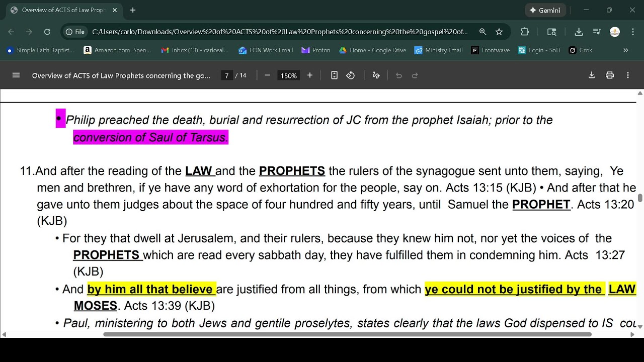
Task: Open the Extensions puzzle icon
Action: tap(525, 32)
